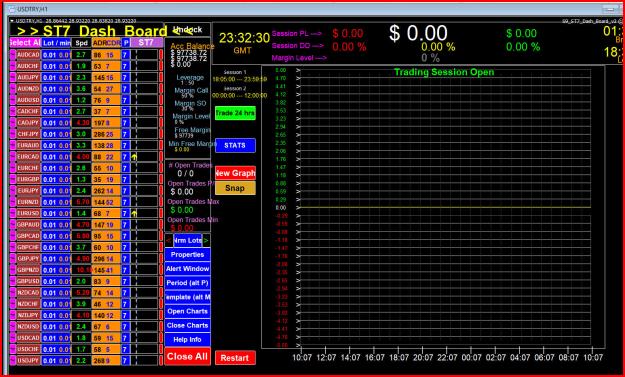The image size is (625, 377).
Task: Toggle the magenta selector for GBPJPY
Action: (x=12, y=259)
